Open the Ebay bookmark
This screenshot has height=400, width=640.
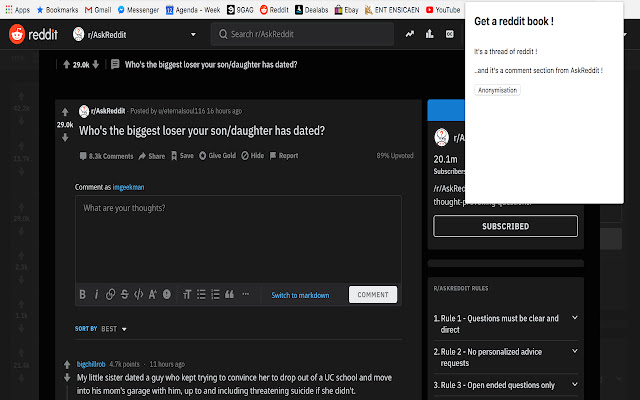pos(346,10)
